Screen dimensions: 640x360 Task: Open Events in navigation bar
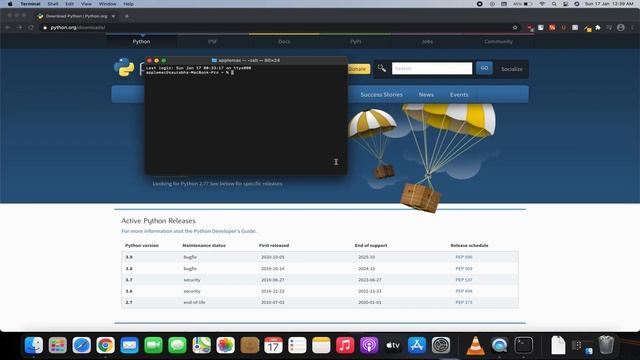459,94
